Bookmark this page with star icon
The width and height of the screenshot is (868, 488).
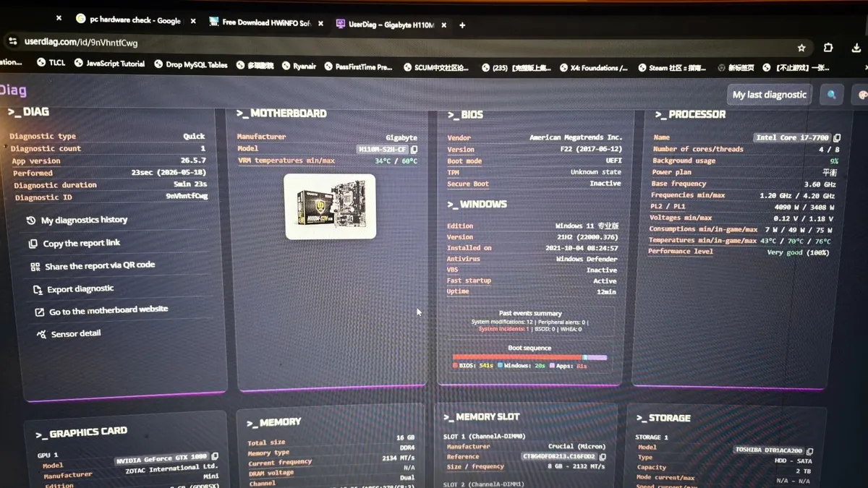pyautogui.click(x=801, y=48)
